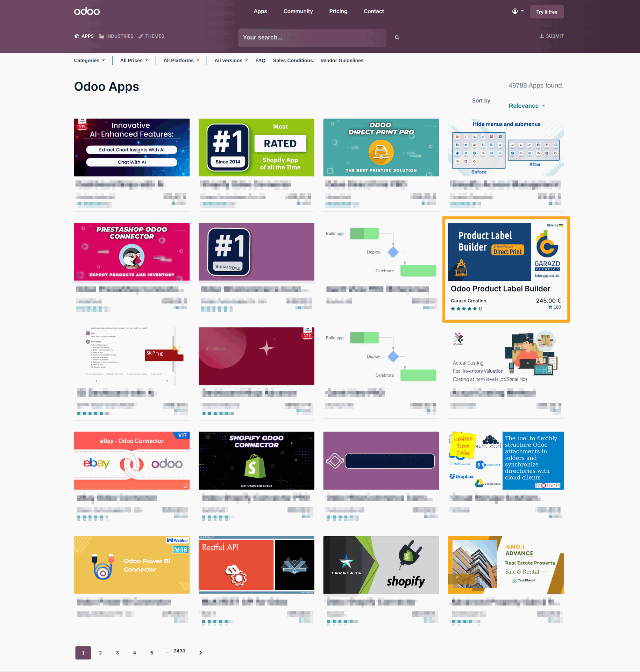This screenshot has height=672, width=640.
Task: Go to page 2 of results
Action: point(100,653)
